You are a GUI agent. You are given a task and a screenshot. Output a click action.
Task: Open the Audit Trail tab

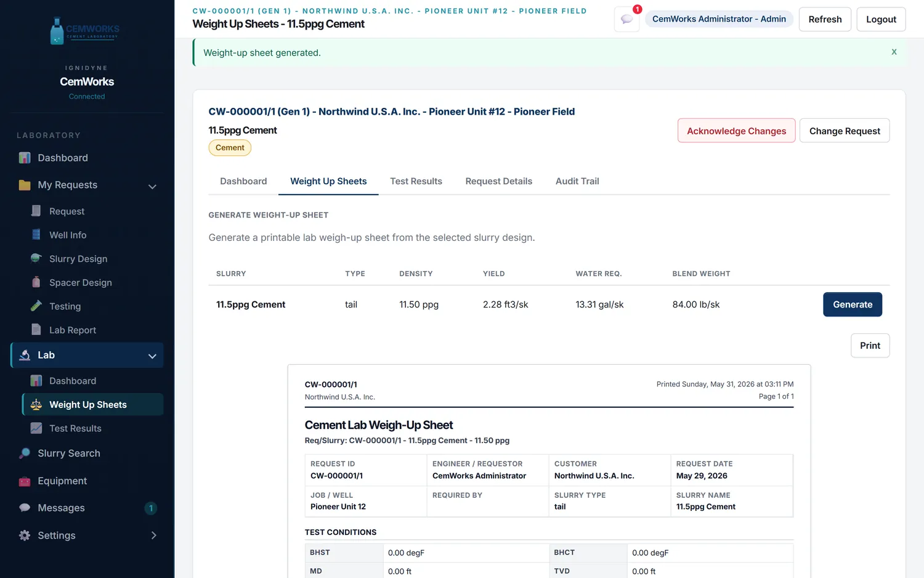577,181
